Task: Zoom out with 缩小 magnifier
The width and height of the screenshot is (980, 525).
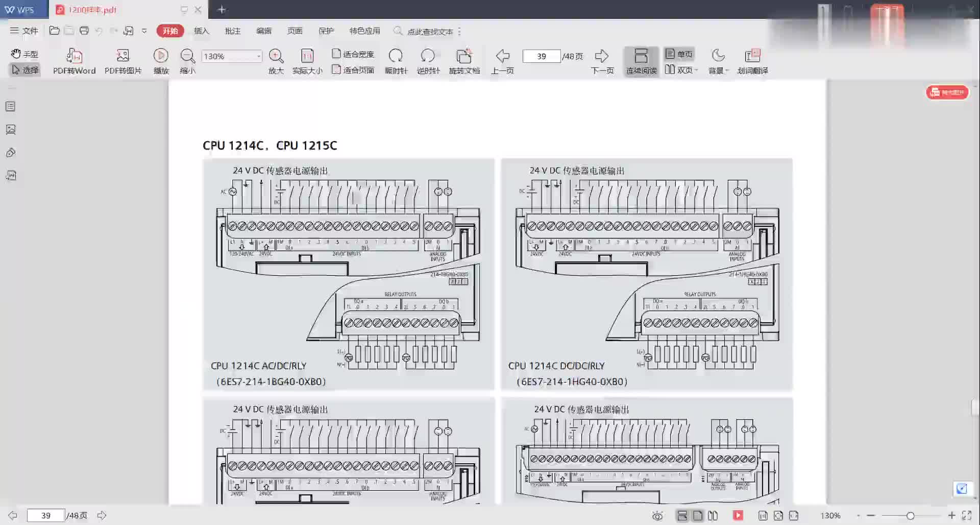Action: click(187, 61)
